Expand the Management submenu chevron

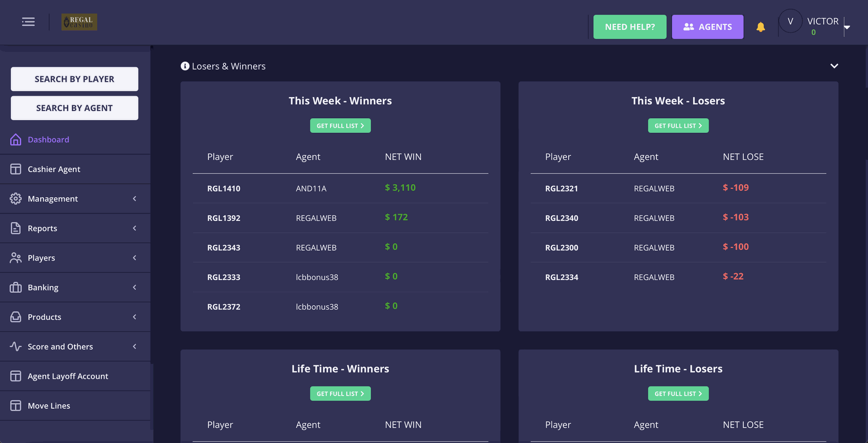click(x=134, y=199)
